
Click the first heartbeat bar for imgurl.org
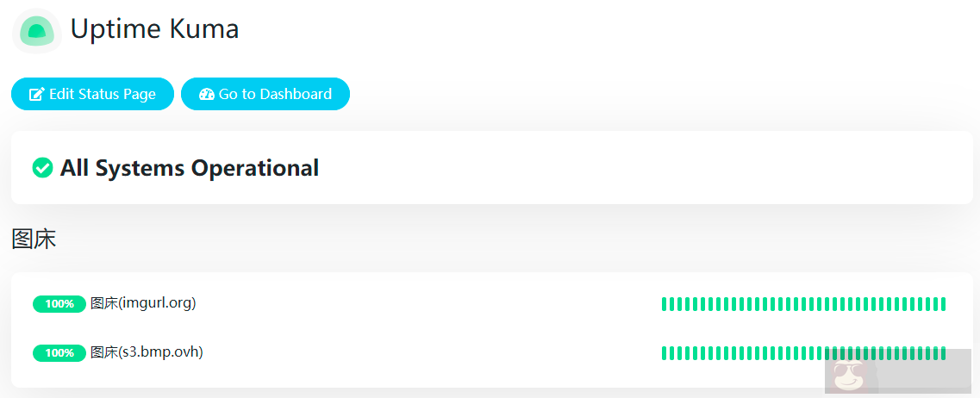pyautogui.click(x=665, y=304)
